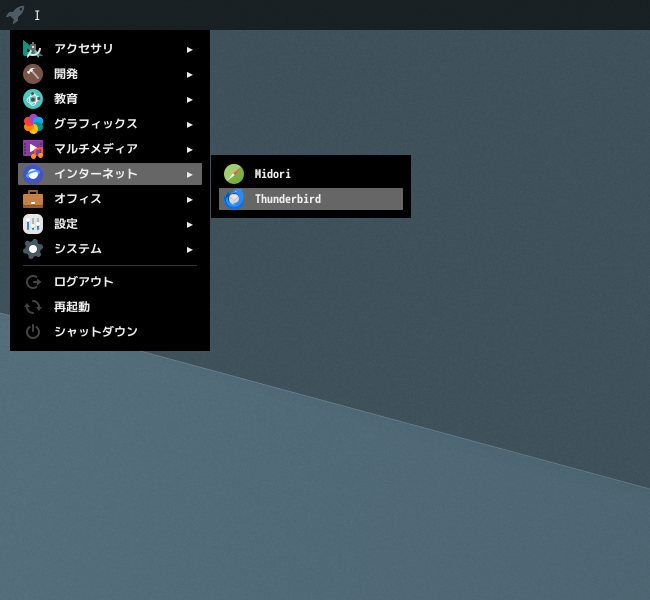
Task: Expand the 設定 submenu arrow
Action: (189, 224)
